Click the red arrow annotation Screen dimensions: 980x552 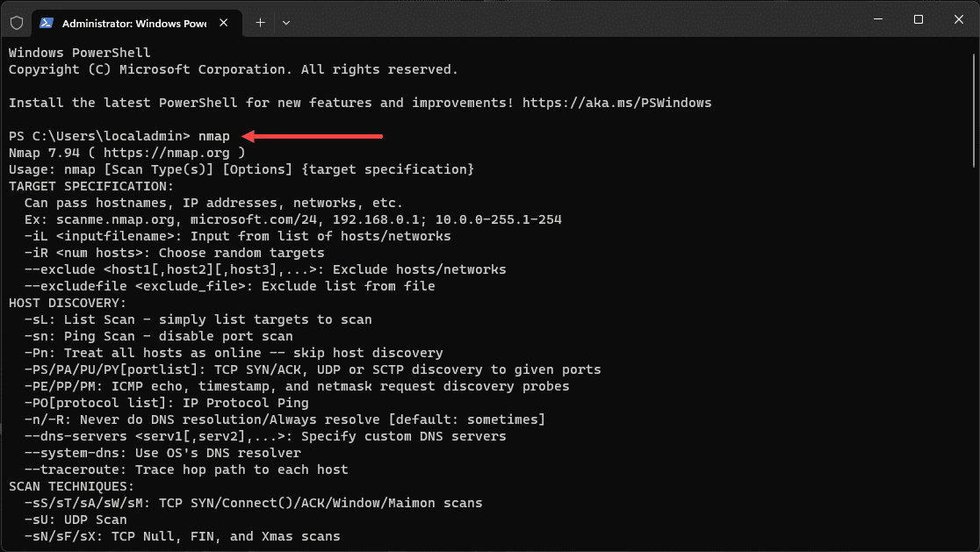tap(312, 136)
